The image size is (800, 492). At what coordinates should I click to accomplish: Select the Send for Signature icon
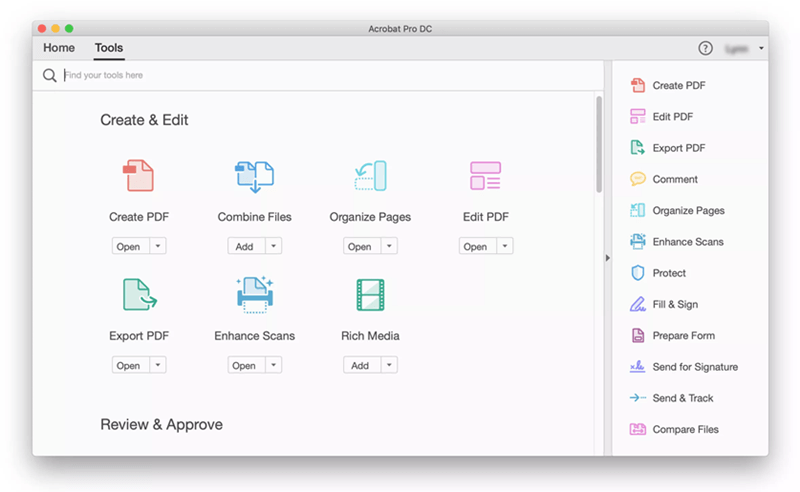pos(637,366)
